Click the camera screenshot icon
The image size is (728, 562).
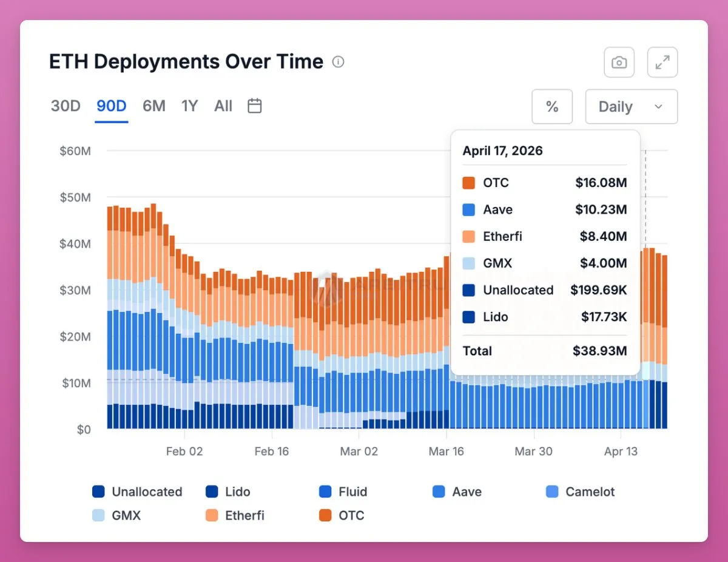(x=619, y=63)
